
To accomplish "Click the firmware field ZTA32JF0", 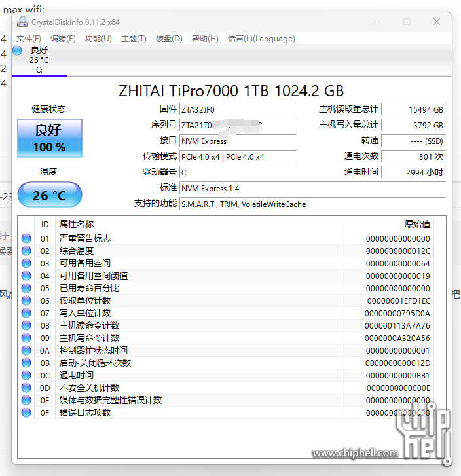I will [238, 109].
